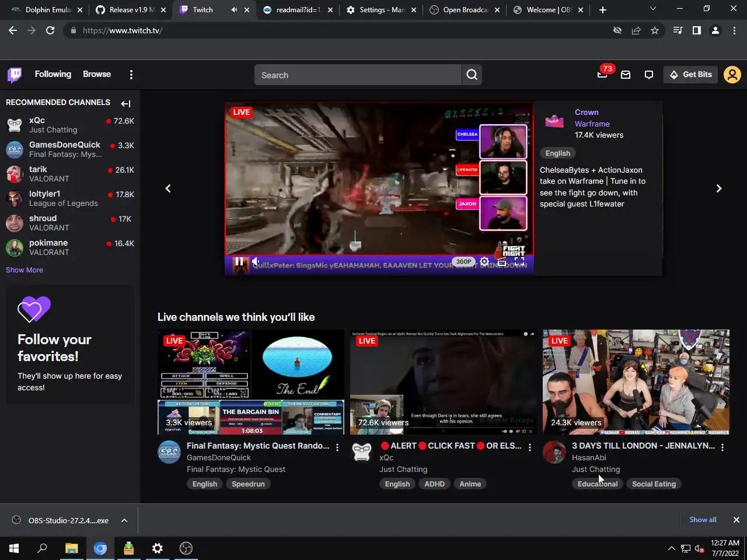
Task: Click GamesDoneQuick avatar on stream card
Action: point(169,452)
